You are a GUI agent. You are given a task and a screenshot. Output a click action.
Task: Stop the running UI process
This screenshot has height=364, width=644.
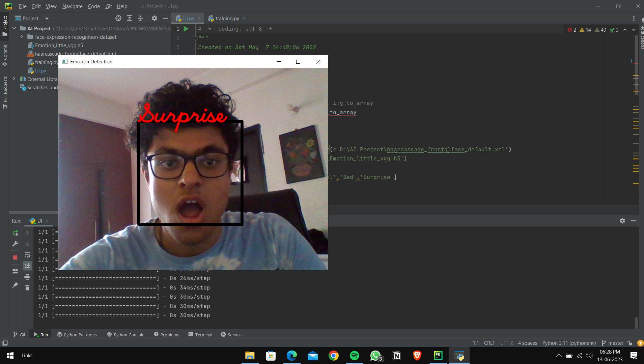coord(15,257)
